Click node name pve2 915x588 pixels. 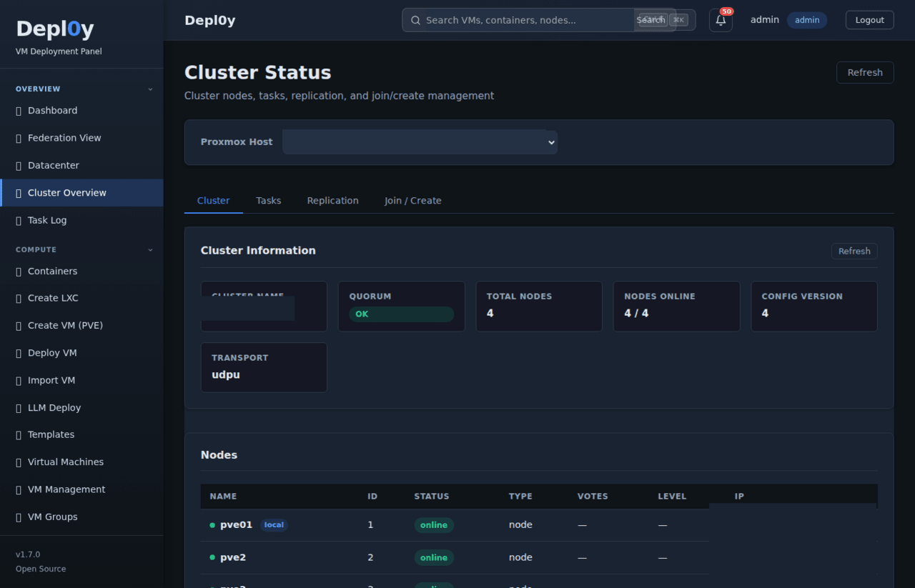233,558
